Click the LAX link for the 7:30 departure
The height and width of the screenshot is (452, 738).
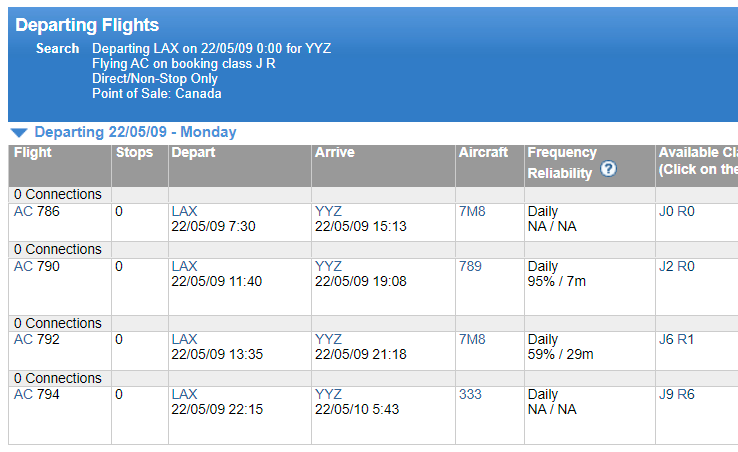pyautogui.click(x=185, y=212)
